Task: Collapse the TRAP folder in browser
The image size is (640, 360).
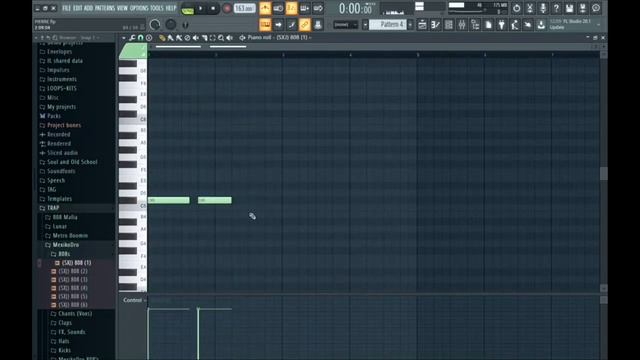Action: [x=53, y=208]
